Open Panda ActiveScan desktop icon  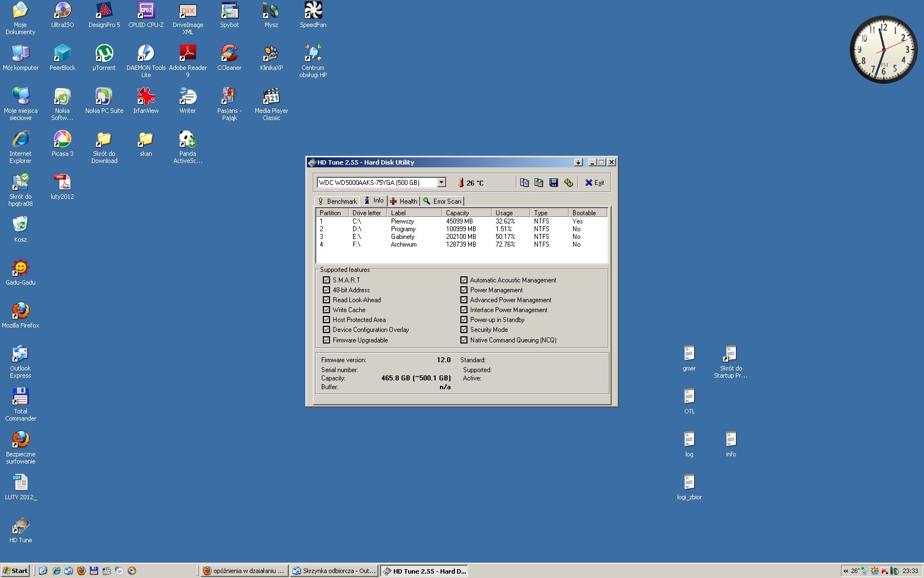(188, 147)
